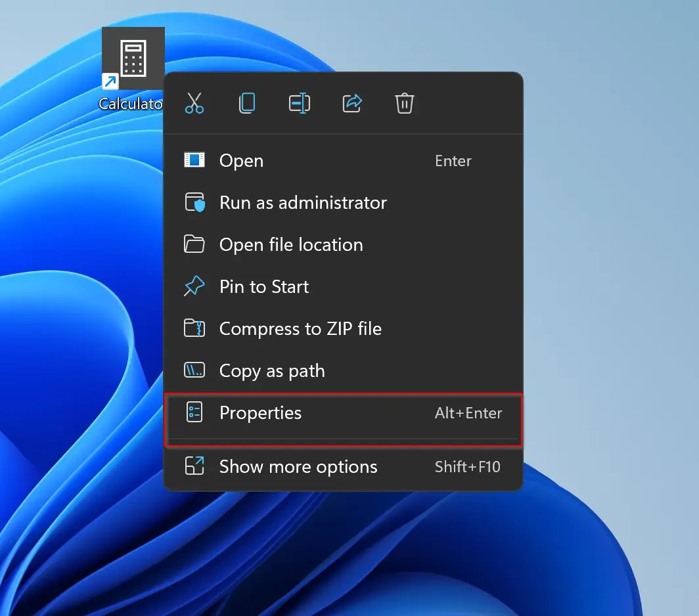Click Show more options

click(x=343, y=467)
